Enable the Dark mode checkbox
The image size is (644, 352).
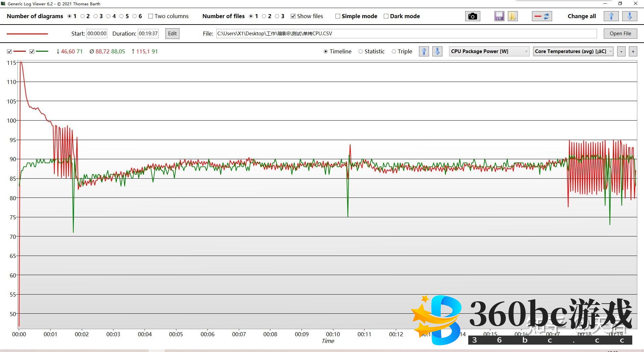[x=386, y=16]
